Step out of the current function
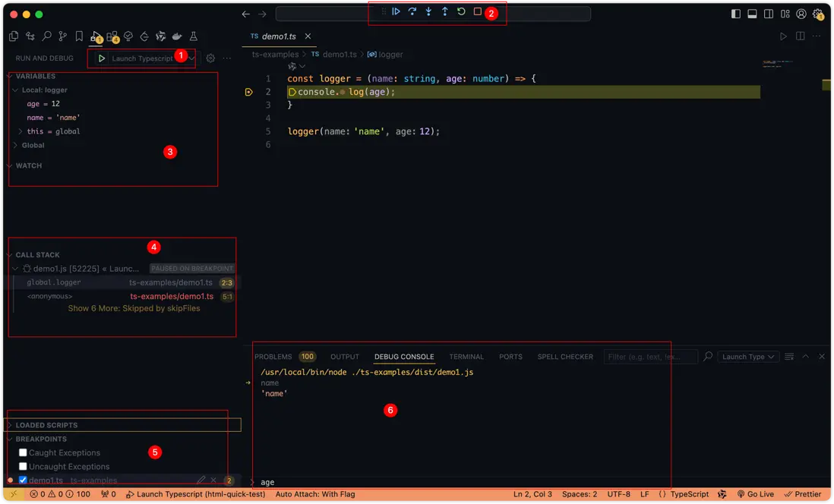Viewport: 834px width, 504px height. click(445, 12)
